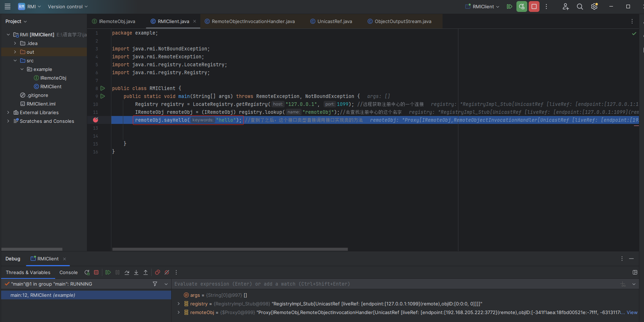Click the Step Out debugger icon
The width and height of the screenshot is (644, 322).
[x=146, y=272]
